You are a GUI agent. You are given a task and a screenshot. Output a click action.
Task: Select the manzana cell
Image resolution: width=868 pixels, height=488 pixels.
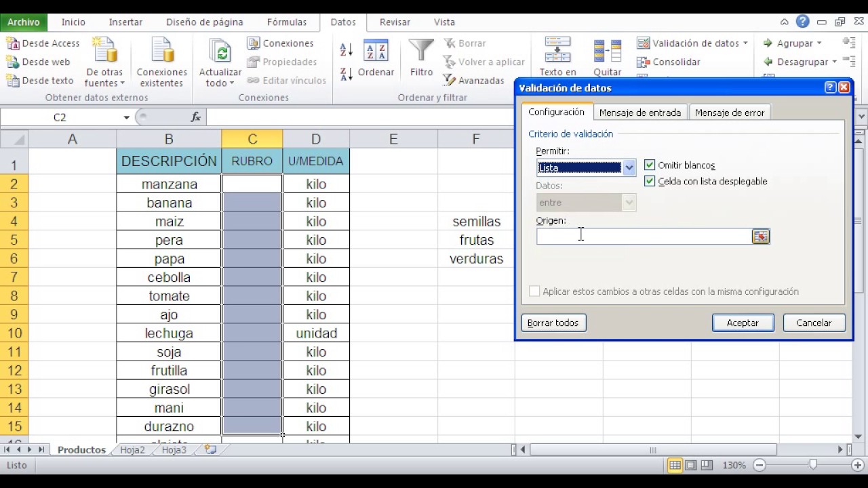[x=169, y=184]
